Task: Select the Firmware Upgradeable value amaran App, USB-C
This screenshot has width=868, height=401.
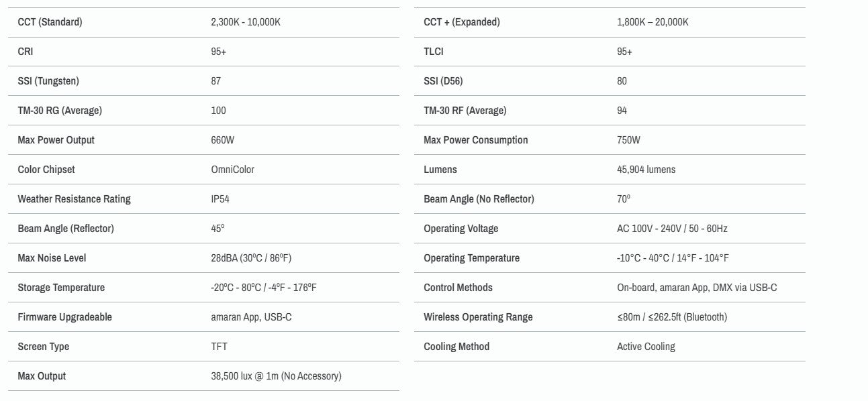Action: [251, 317]
